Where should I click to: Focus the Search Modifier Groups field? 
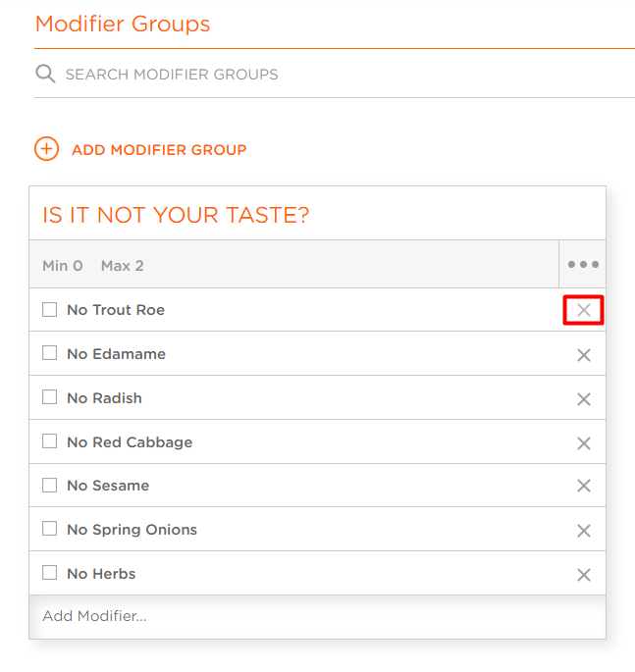pos(335,75)
